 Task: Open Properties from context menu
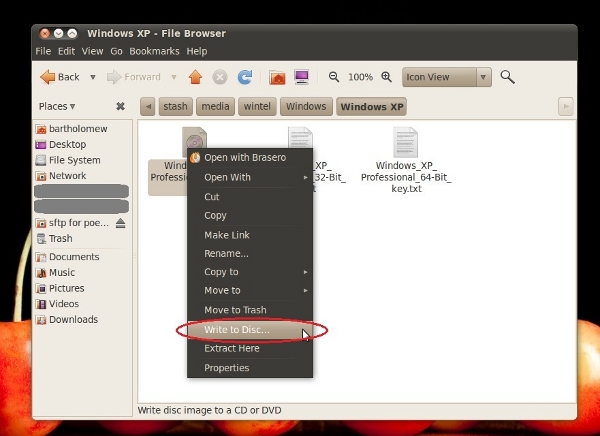pyautogui.click(x=250, y=368)
